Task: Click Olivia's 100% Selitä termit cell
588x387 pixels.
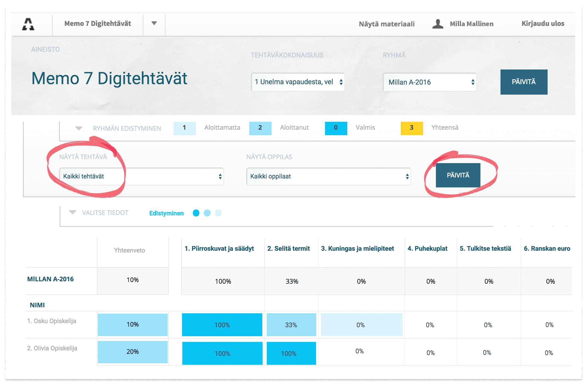Action: pyautogui.click(x=291, y=353)
